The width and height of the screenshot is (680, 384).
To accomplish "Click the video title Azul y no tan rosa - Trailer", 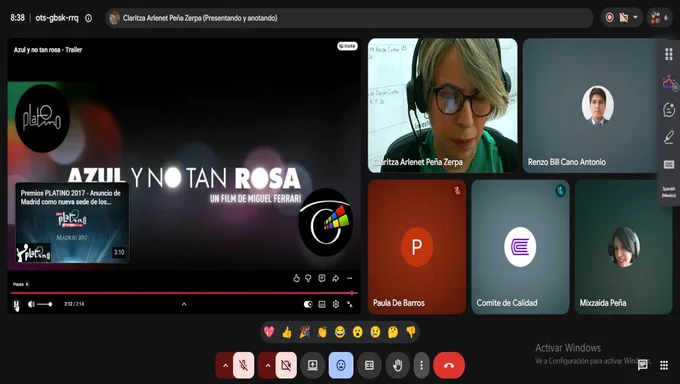I will point(48,50).
